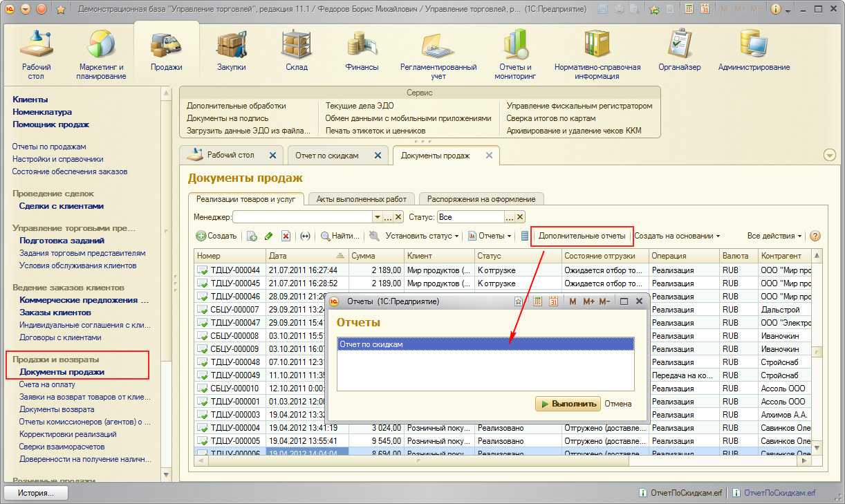
Task: Open the Администрирование section
Action: [754, 50]
